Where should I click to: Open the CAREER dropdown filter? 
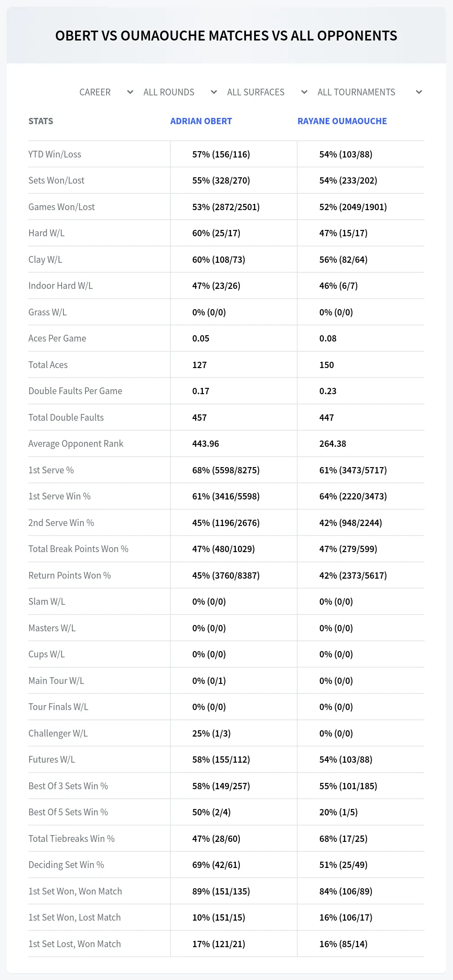(106, 92)
